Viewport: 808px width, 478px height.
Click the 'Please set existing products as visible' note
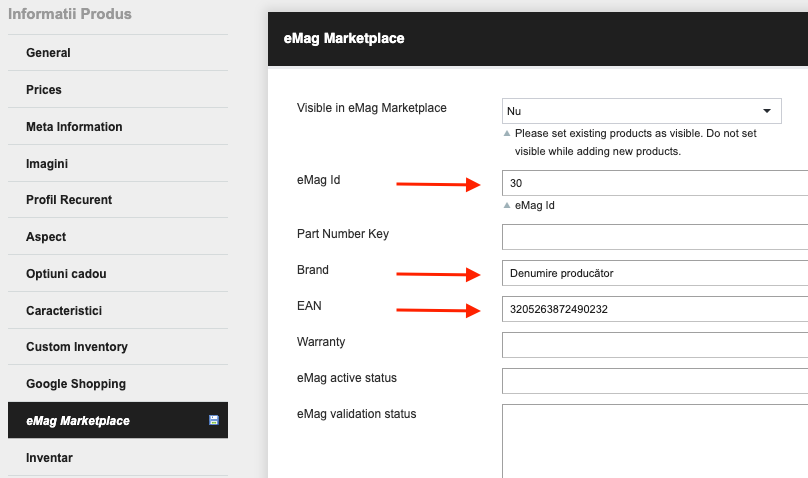[635, 142]
